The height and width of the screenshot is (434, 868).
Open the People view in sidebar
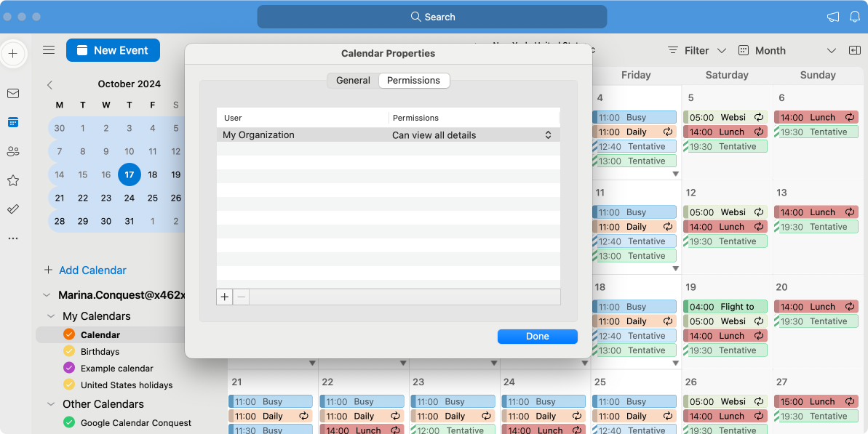(13, 151)
